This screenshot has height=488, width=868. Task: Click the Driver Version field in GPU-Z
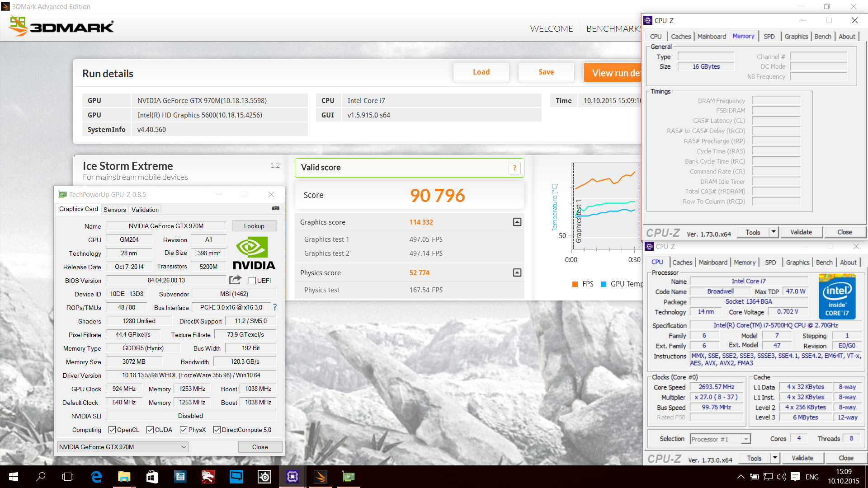coord(191,375)
